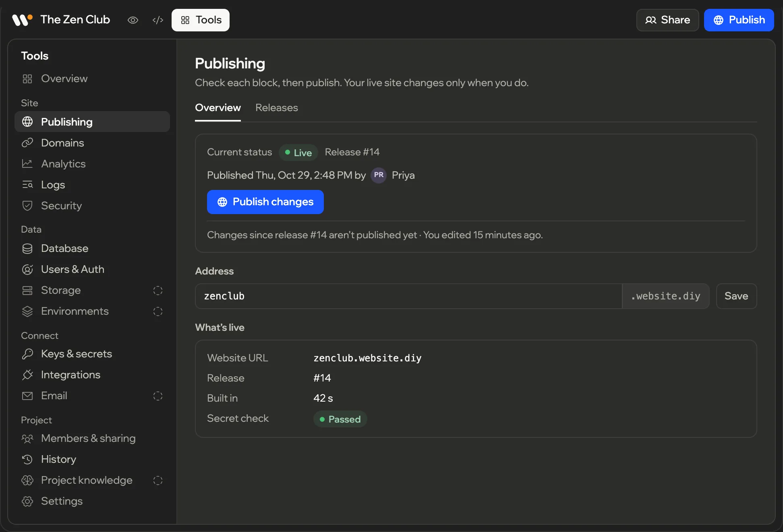Go to Analytics in sidebar
783x532 pixels.
(x=92, y=164)
